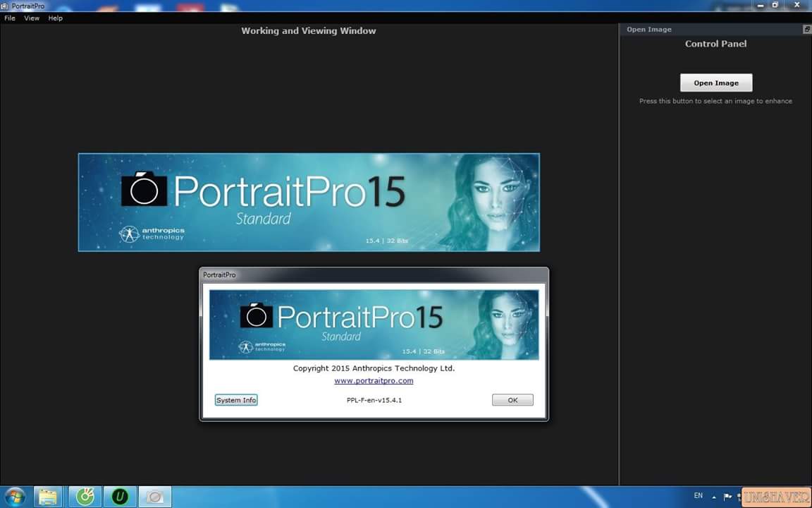Undock the Open Image panel
Viewport: 812px width, 508px height.
point(807,30)
